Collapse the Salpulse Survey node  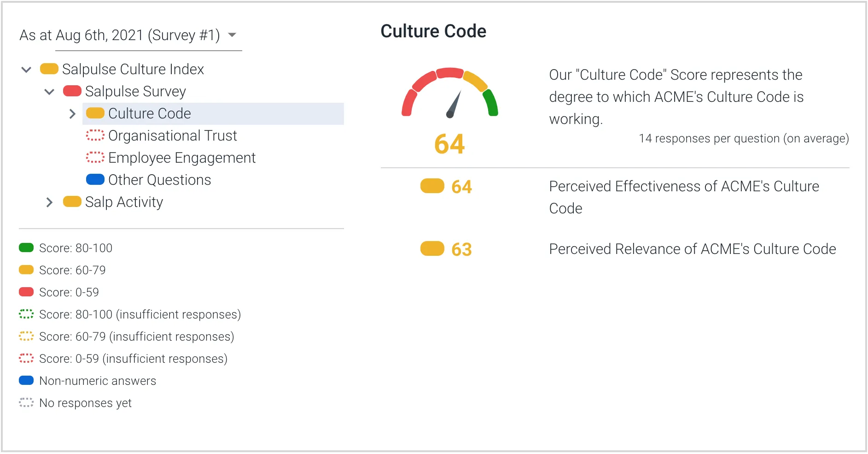(49, 92)
